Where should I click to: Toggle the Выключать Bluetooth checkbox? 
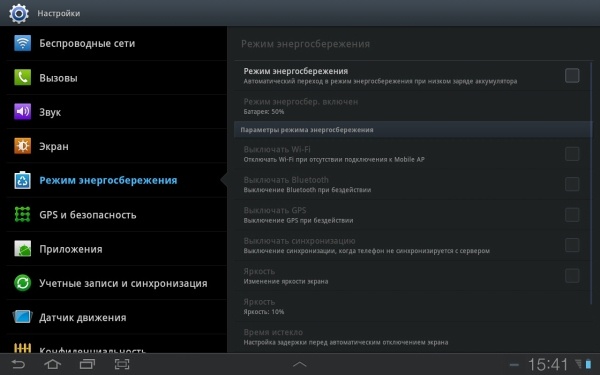tap(572, 184)
